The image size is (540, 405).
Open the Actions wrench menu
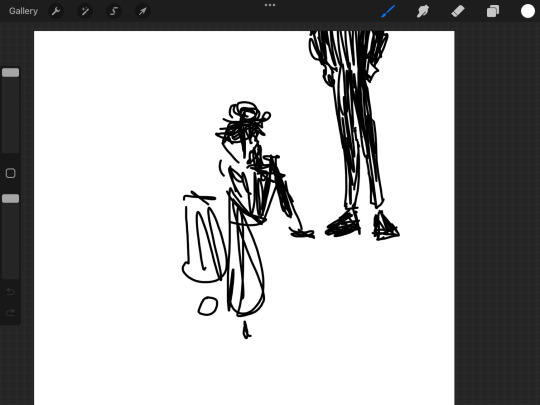tap(56, 11)
